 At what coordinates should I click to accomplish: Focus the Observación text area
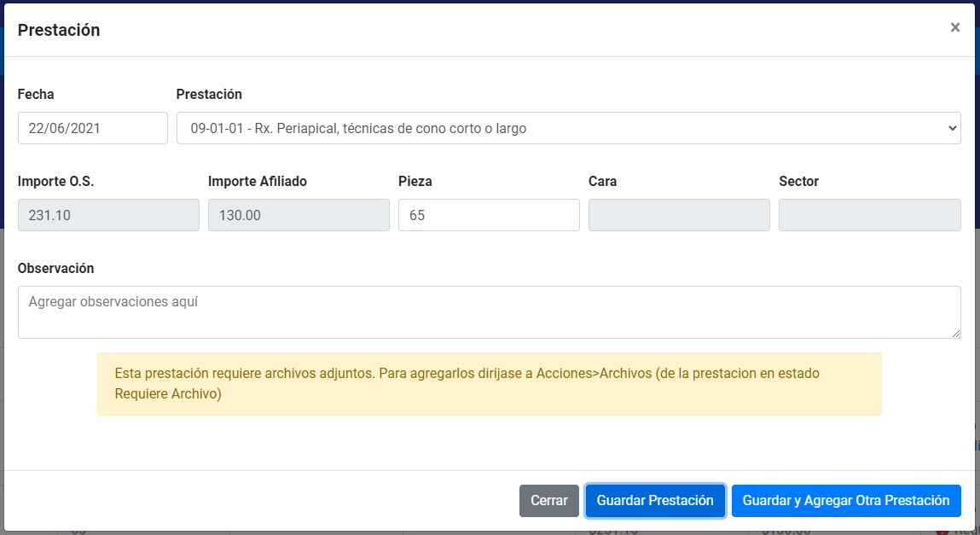click(489, 311)
